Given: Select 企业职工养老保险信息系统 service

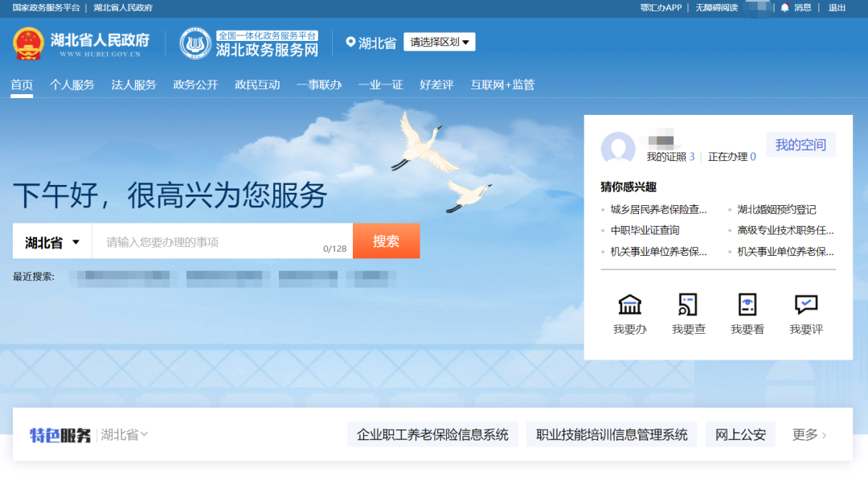Looking at the screenshot, I should pyautogui.click(x=432, y=435).
